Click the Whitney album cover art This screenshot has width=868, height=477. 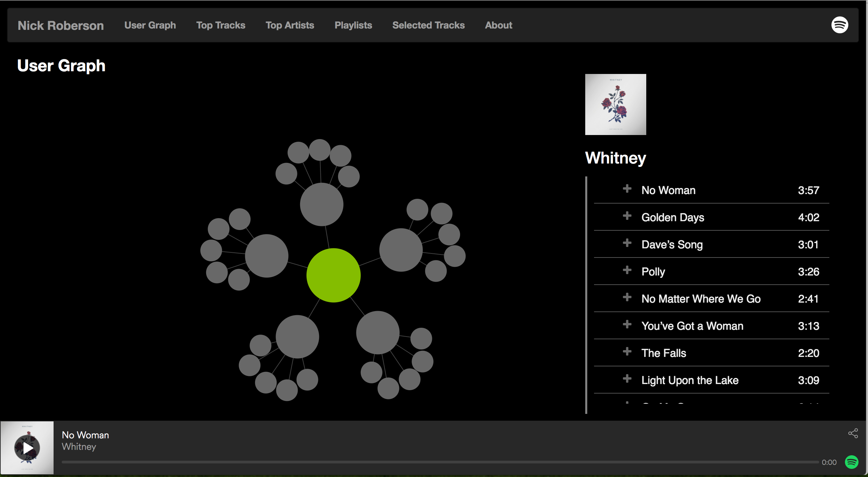pos(615,104)
